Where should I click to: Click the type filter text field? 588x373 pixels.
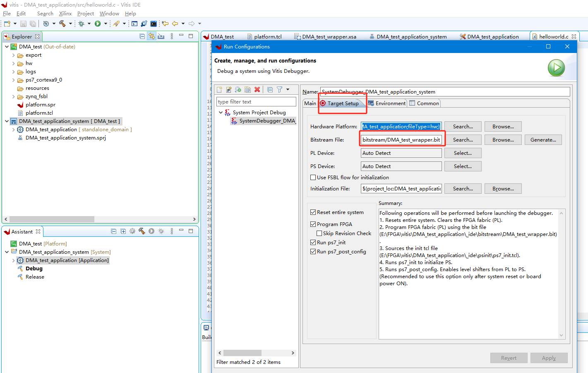[256, 102]
